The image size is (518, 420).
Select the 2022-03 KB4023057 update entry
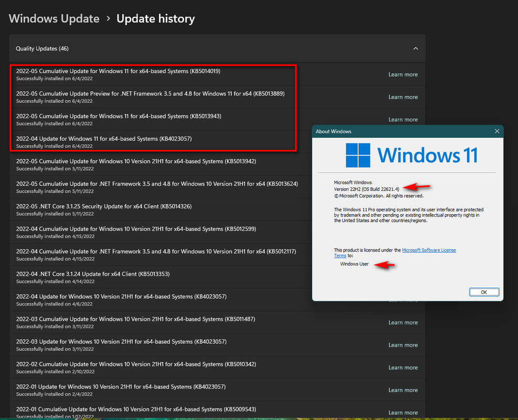click(x=217, y=344)
